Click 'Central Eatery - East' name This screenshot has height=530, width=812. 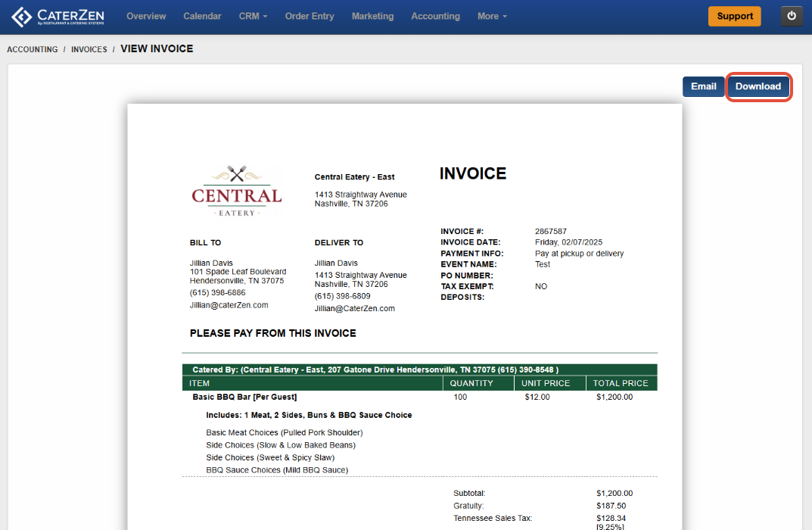354,176
